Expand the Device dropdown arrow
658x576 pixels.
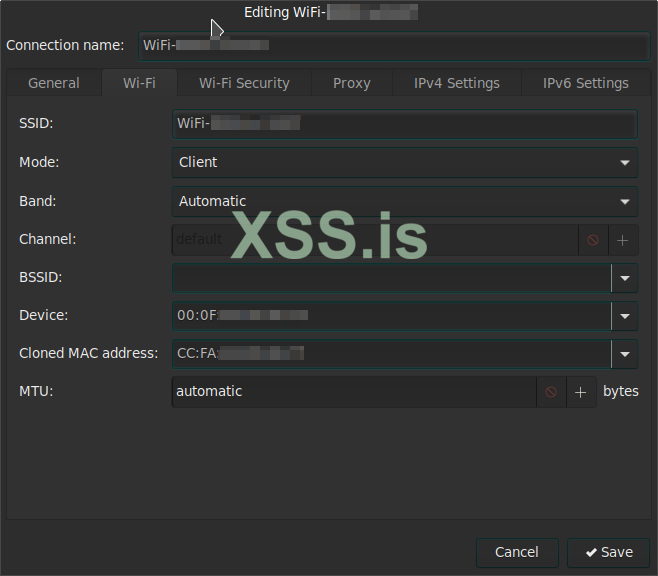[625, 316]
